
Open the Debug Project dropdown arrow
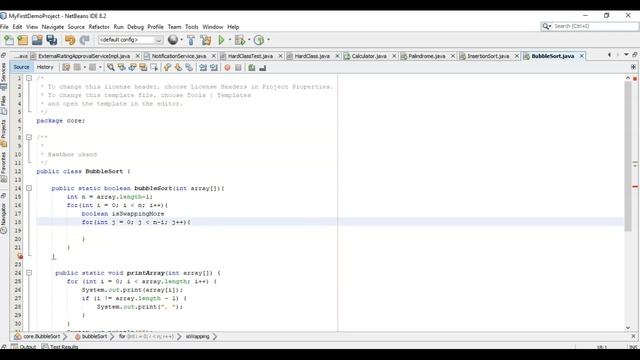[249, 40]
